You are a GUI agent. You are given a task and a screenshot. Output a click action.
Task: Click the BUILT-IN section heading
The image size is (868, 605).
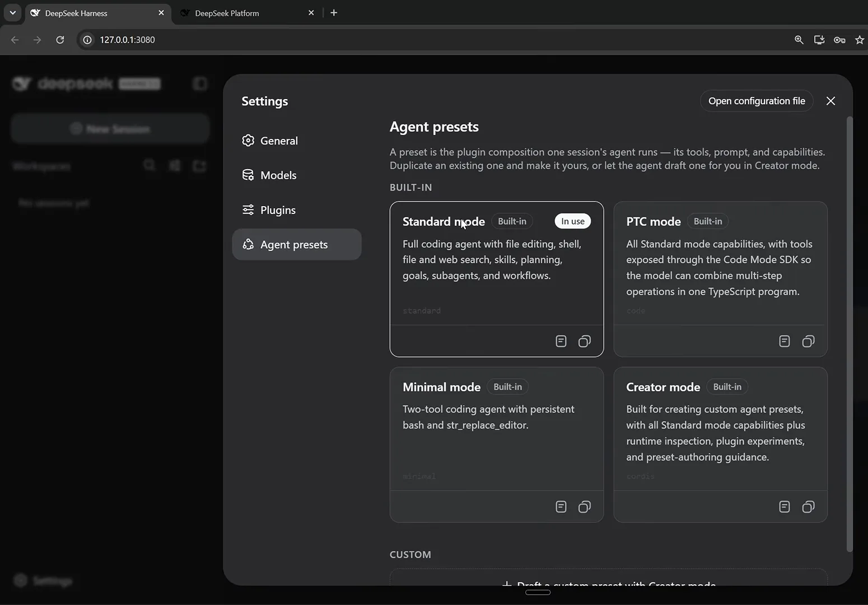[410, 188]
